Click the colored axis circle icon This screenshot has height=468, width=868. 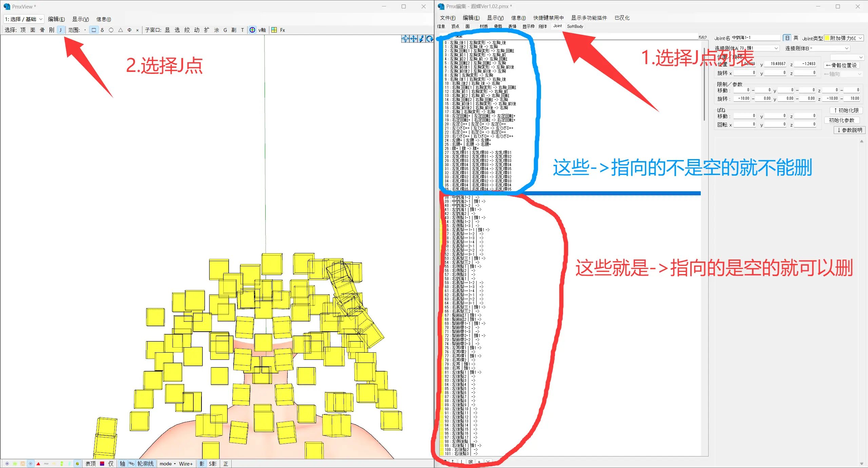252,30
